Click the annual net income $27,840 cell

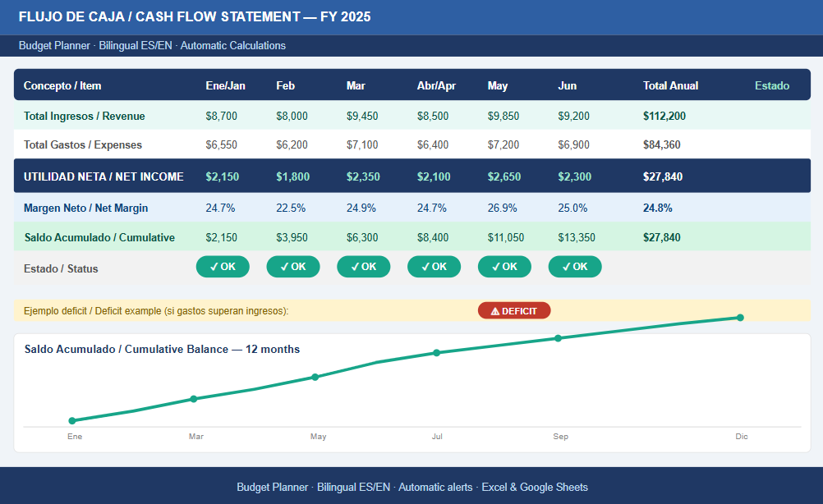662,176
